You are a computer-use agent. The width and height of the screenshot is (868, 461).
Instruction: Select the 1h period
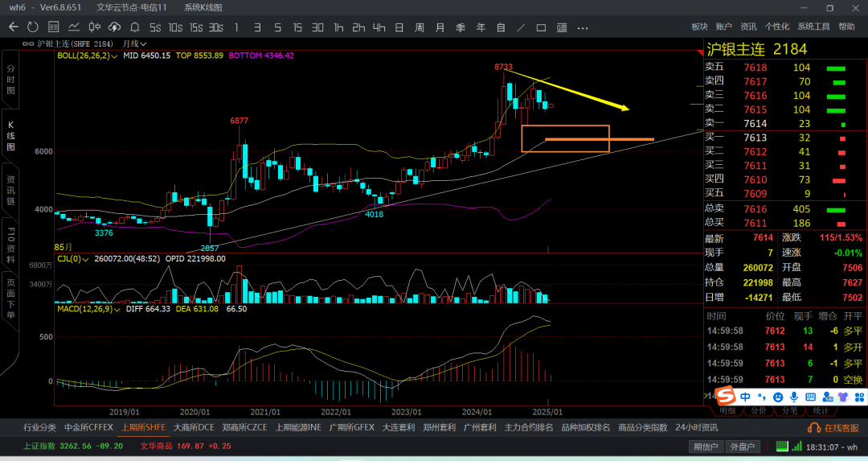coord(338,27)
